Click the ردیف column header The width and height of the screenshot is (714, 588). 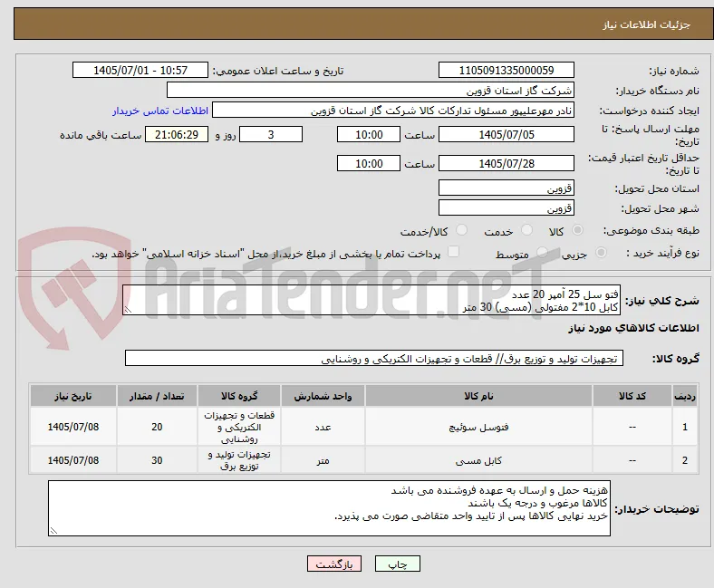684,396
